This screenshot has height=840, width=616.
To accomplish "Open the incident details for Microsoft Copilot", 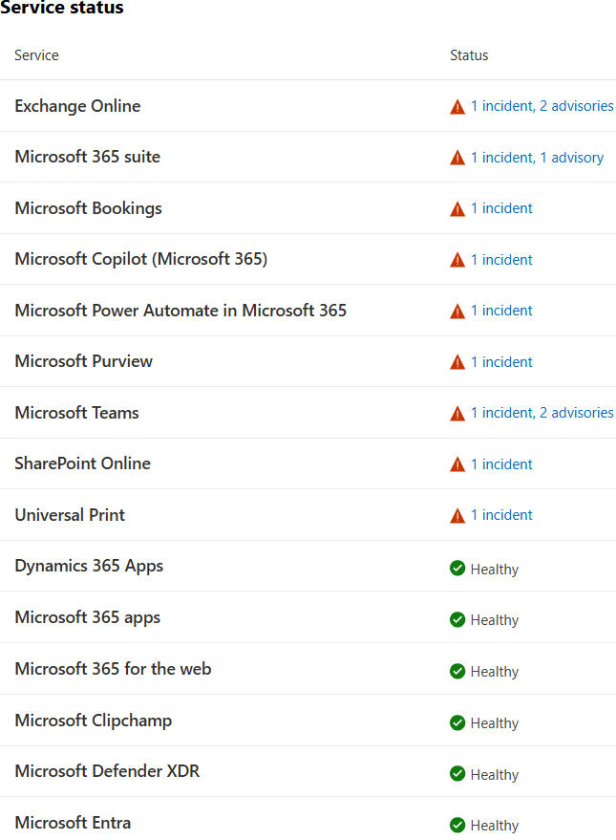I will click(502, 259).
